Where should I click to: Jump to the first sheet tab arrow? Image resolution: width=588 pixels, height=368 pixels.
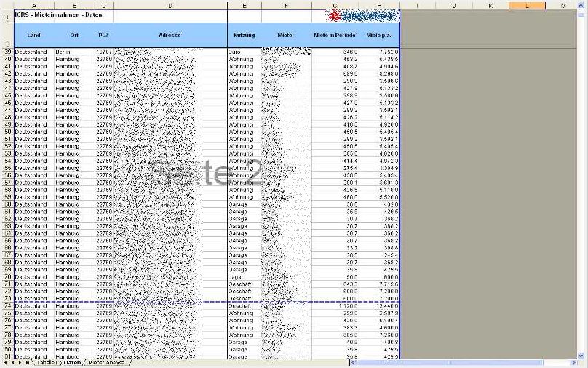5,363
